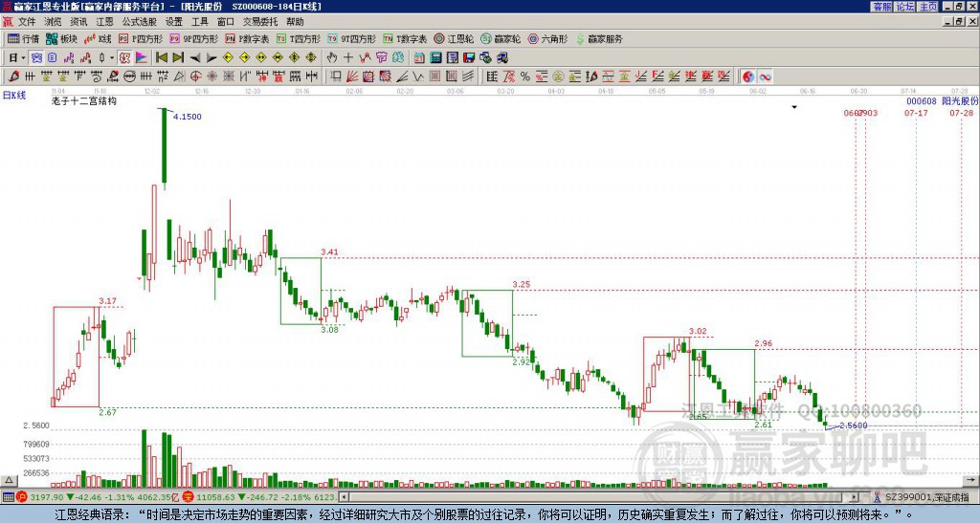Open the 帮助 menu

[295, 22]
